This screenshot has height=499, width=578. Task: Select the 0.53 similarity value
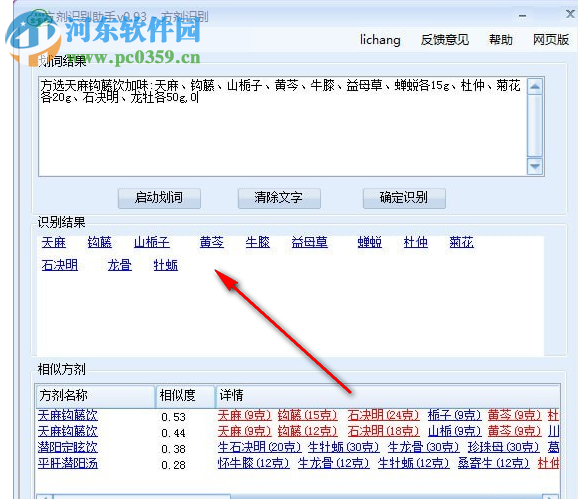tap(174, 417)
